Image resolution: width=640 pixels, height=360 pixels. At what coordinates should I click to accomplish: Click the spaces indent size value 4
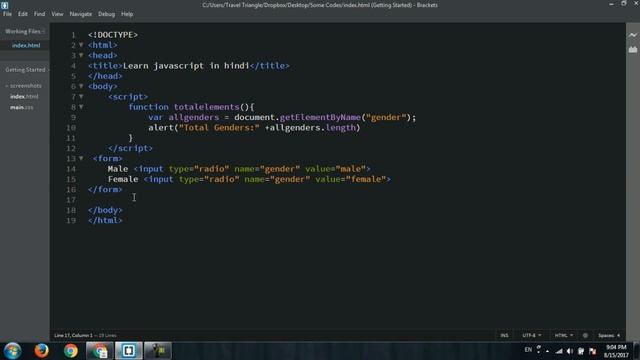(618, 336)
